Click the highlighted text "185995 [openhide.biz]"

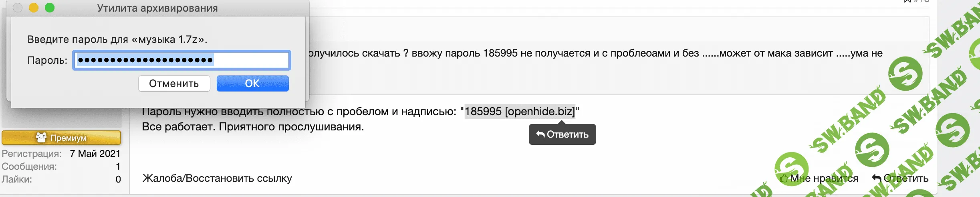(520, 111)
